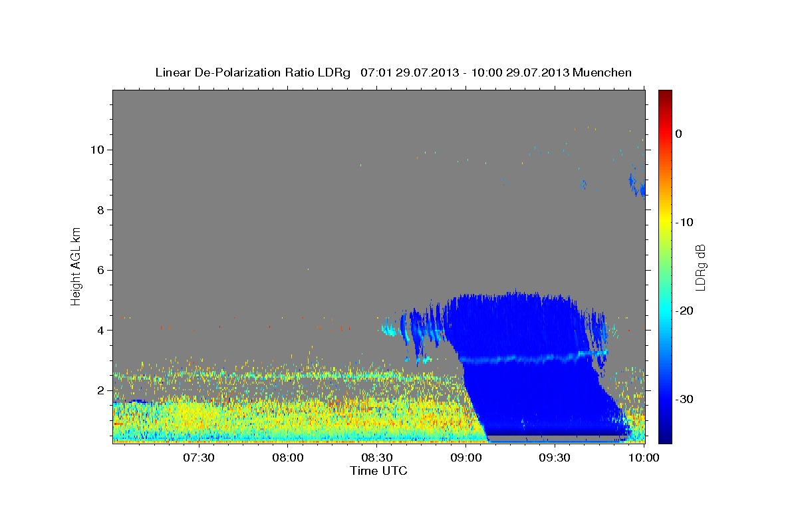
Task: Click the dark blue bottom of colorbar
Action: pyautogui.click(x=665, y=436)
